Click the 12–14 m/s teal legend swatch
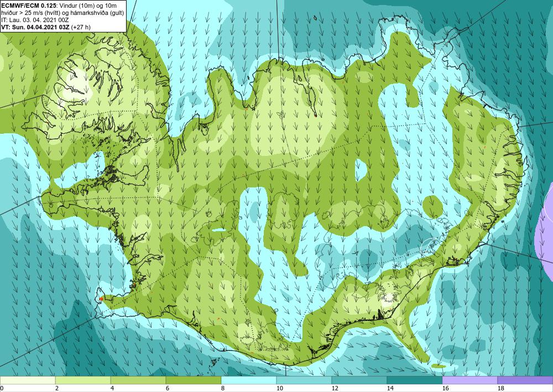 click(359, 380)
